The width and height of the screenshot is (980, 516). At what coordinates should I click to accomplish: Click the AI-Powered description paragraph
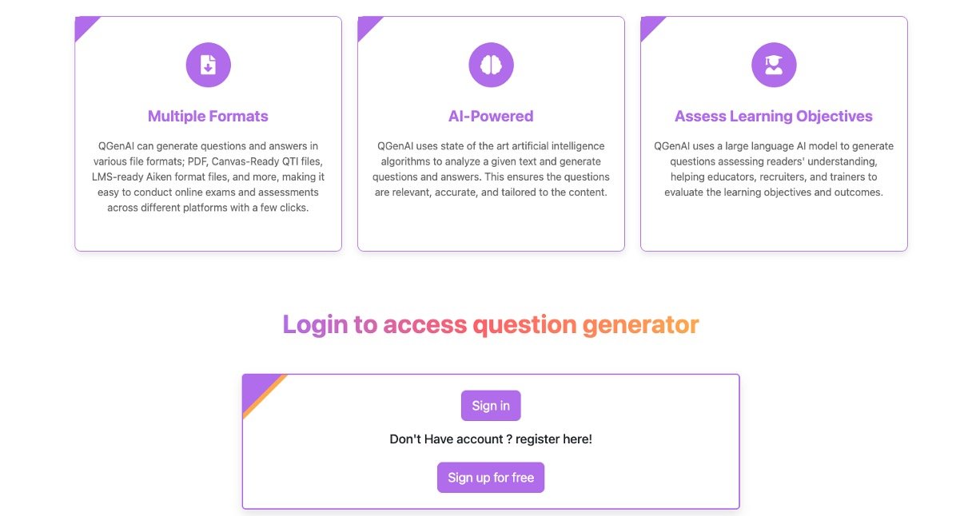tap(491, 169)
